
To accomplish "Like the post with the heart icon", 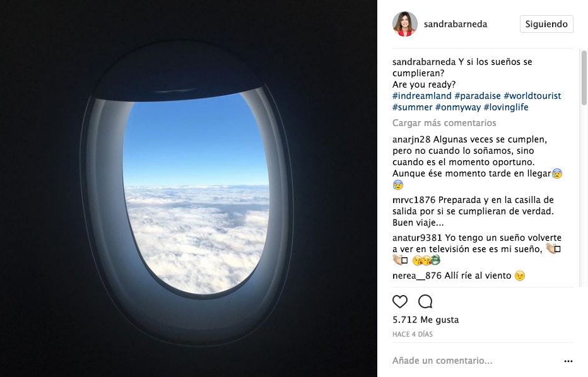I will 400,301.
